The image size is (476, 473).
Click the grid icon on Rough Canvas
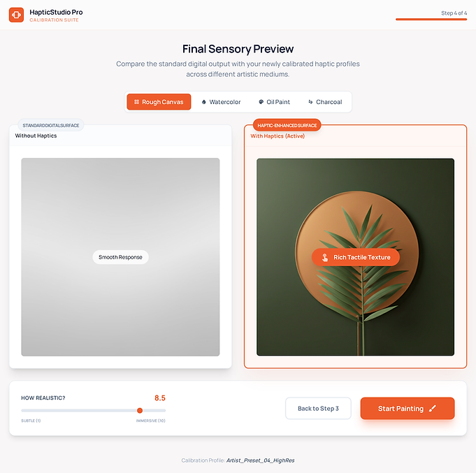136,102
